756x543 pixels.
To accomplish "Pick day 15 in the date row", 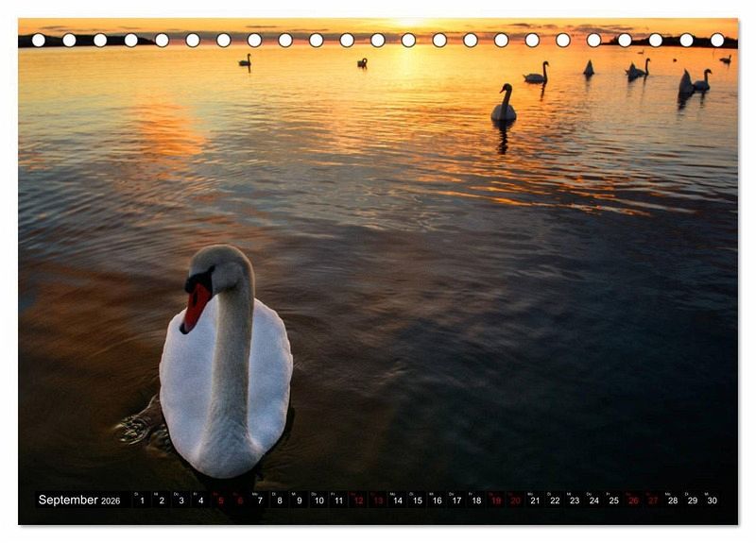I will pyautogui.click(x=417, y=501).
